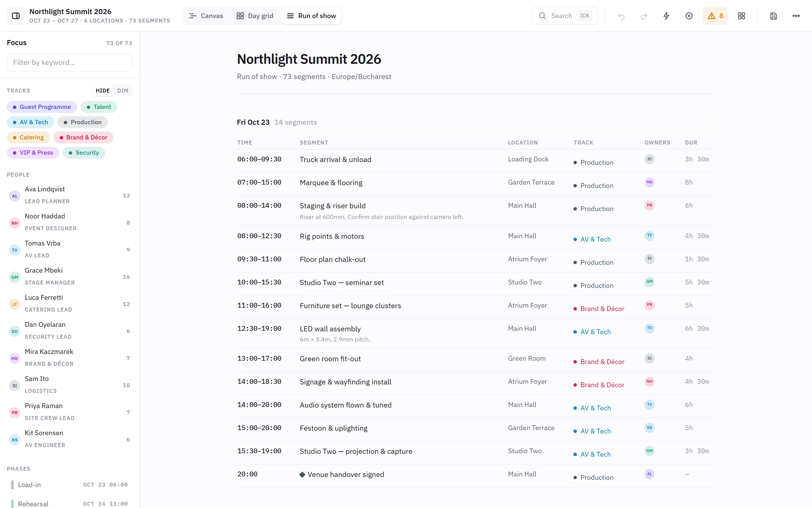Screen dimensions: 812x508
Task: Select Tomas Vrba in People list
Action: pyautogui.click(x=69, y=250)
